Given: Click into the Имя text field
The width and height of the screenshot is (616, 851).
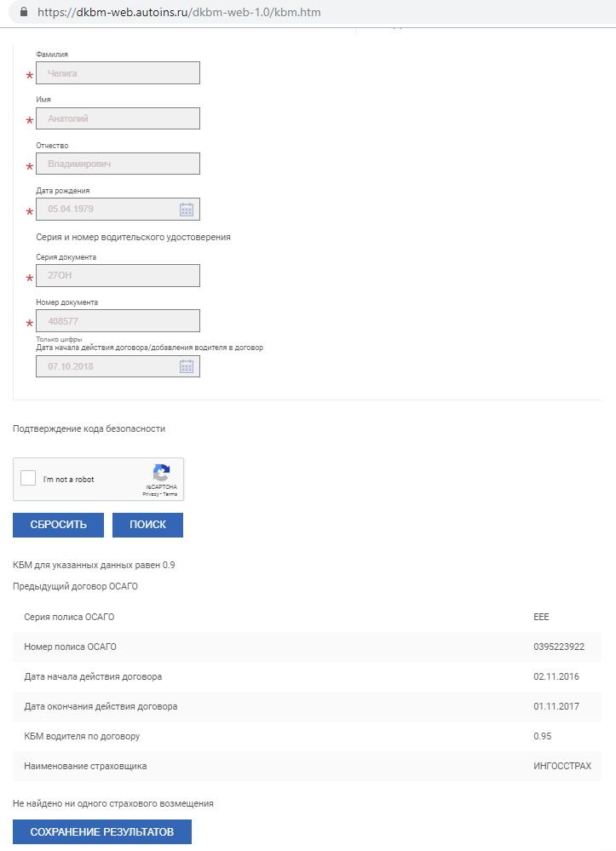Looking at the screenshot, I should click(118, 118).
